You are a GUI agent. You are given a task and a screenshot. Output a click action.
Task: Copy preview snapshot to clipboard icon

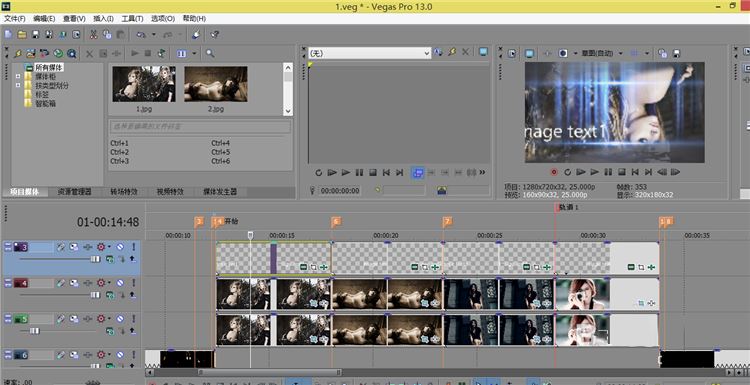coord(662,54)
